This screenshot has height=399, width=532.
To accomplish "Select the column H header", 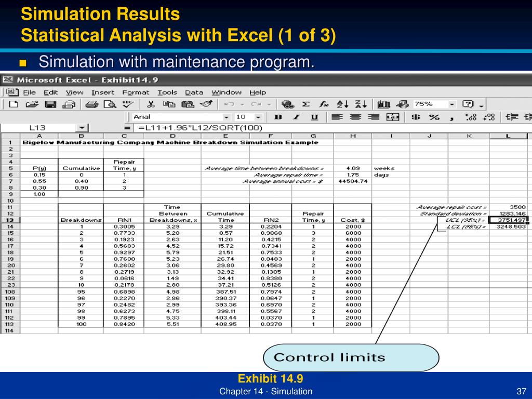I will 353,136.
